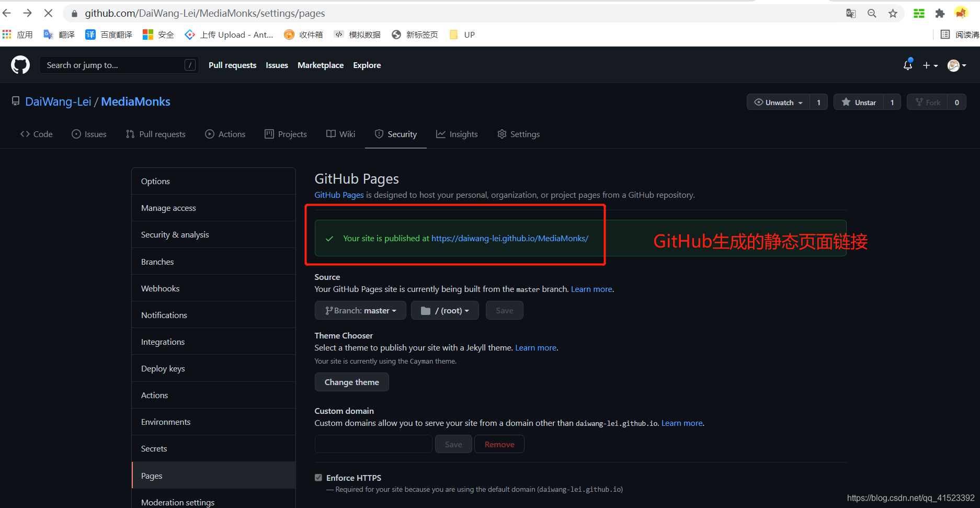Open Options in settings sidebar

[x=213, y=181]
